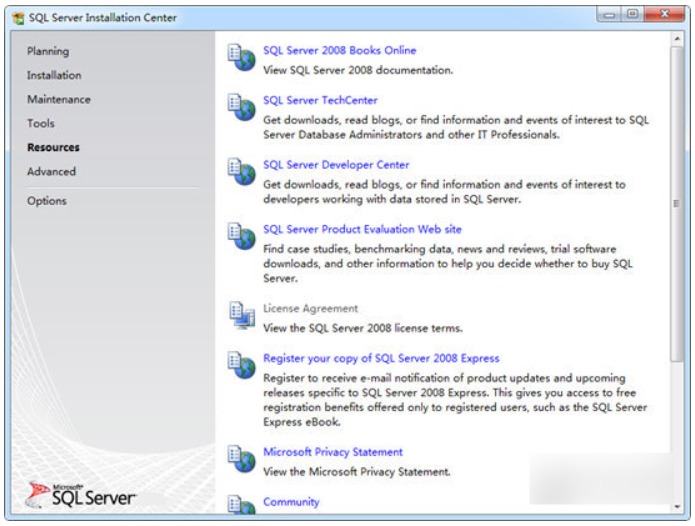
Task: Open the Microsoft Privacy Statement link
Action: point(333,452)
